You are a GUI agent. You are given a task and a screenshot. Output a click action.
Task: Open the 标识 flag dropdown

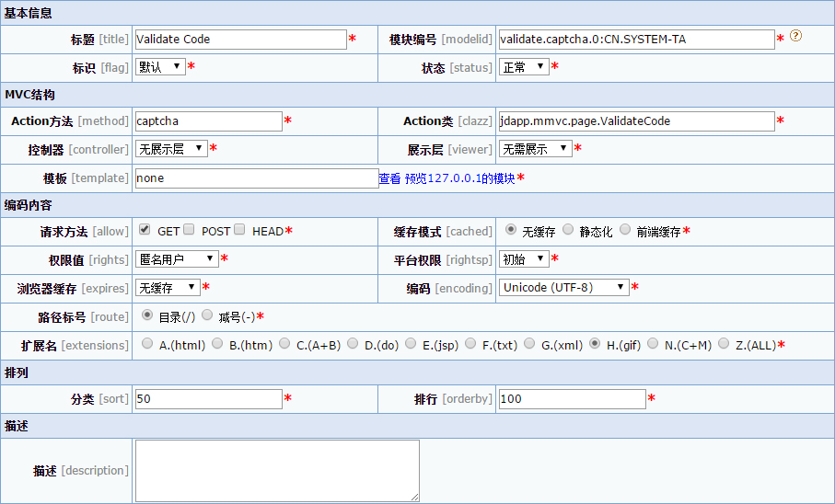point(160,66)
